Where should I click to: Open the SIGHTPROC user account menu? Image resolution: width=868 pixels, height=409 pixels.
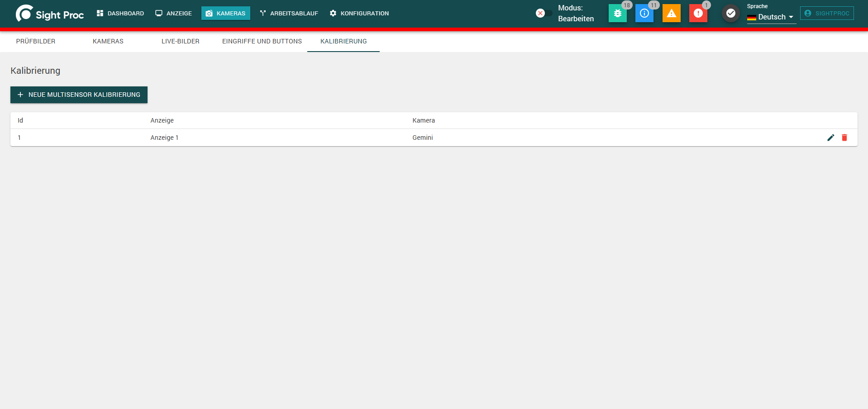[x=827, y=13]
